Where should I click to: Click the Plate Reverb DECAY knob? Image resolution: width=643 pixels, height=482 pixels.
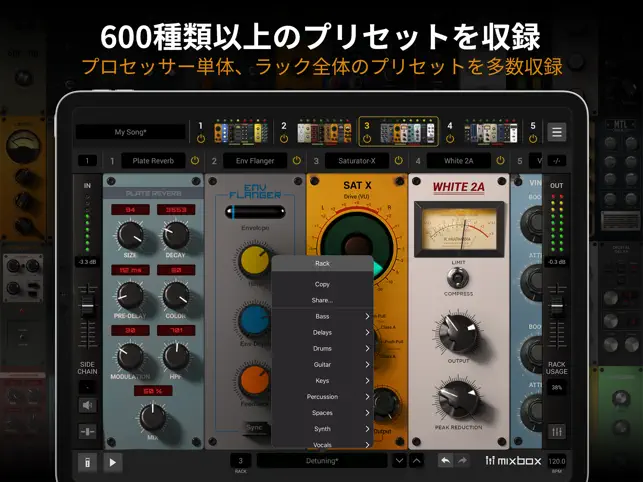tap(176, 235)
